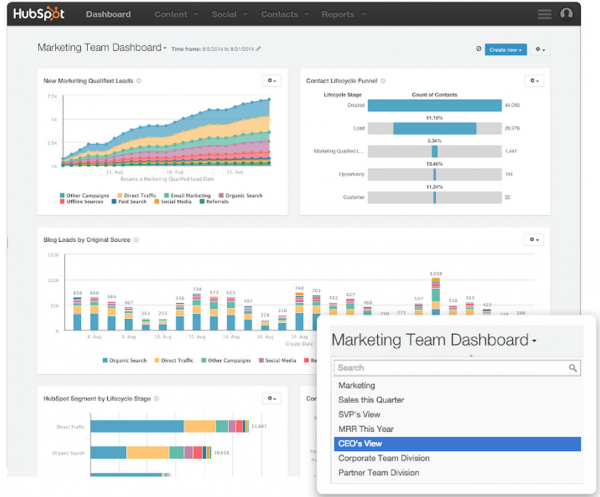Click the pencil icon to edit time frame
This screenshot has height=497, width=600.
pyautogui.click(x=259, y=49)
